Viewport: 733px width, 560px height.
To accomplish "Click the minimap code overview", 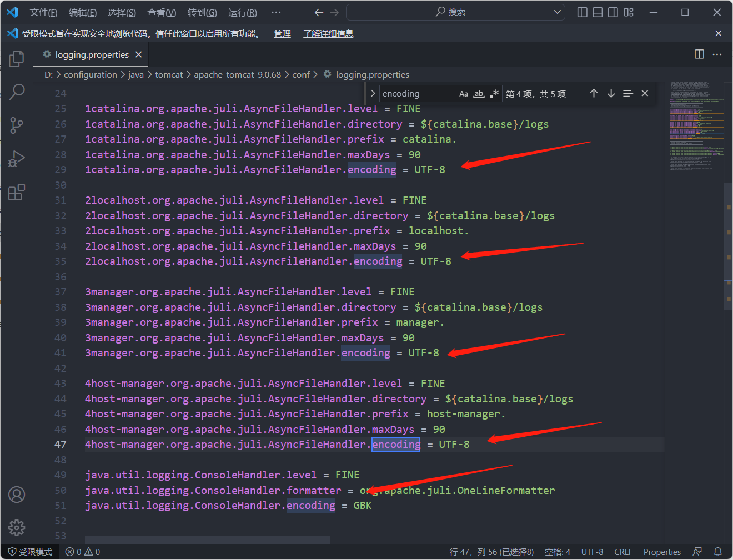I will click(696, 128).
